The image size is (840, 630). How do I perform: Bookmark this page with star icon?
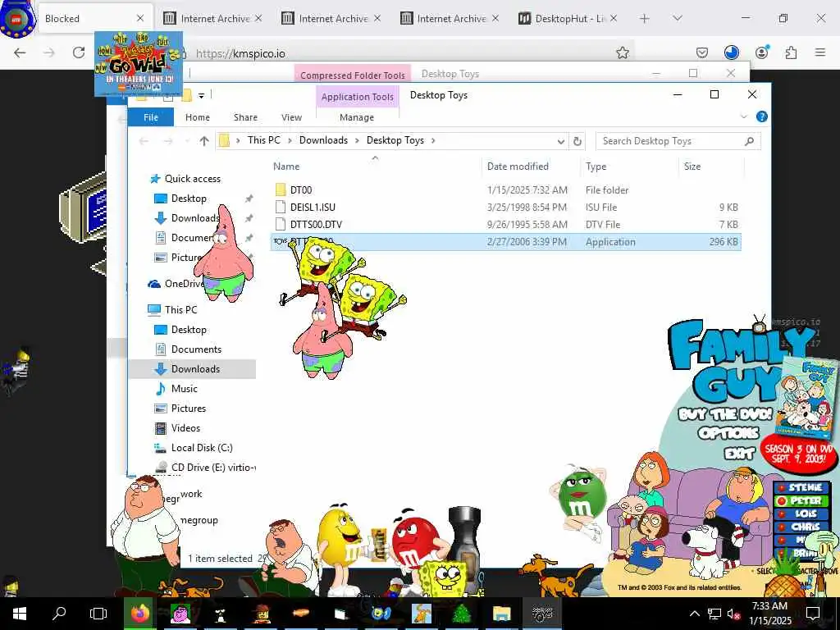coord(622,52)
